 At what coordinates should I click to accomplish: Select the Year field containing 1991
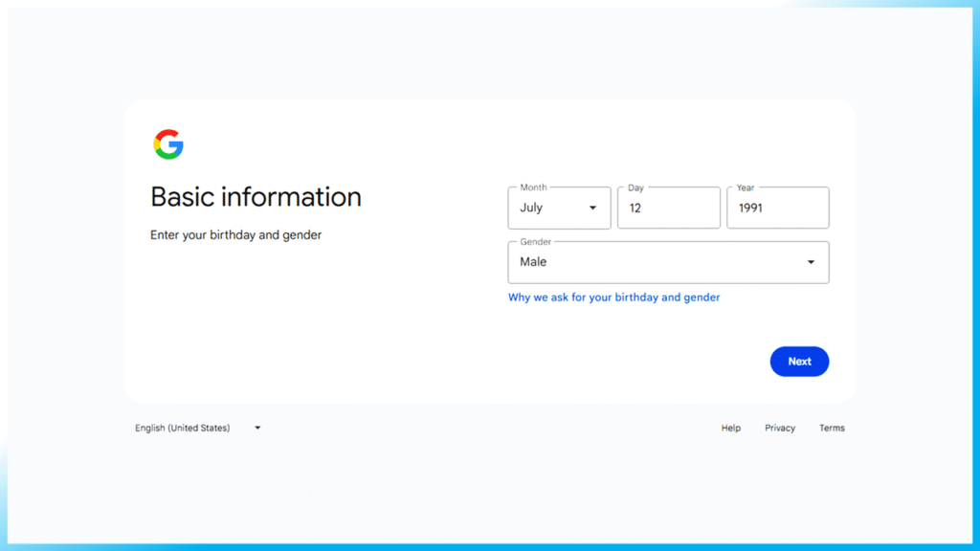pos(777,208)
